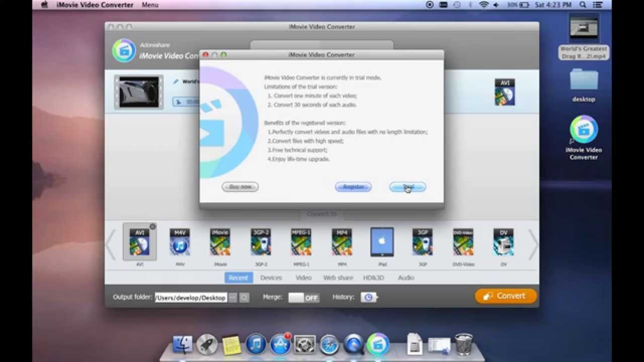Screen dimensions: 644x362
Task: Open iTunes from the dock
Action: 256,344
